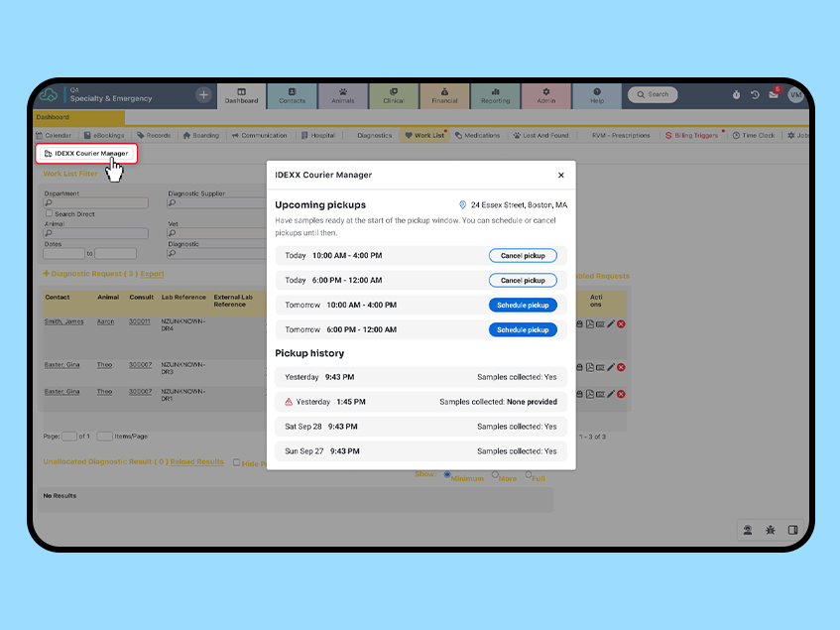Image resolution: width=840 pixels, height=630 pixels.
Task: Open the Vet search field
Action: click(x=217, y=233)
